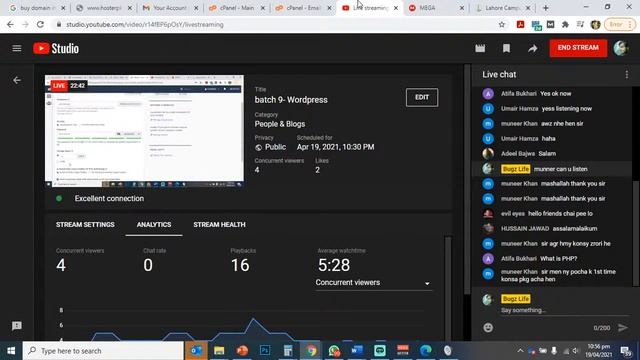Click the EDIT button for stream details
The height and width of the screenshot is (360, 640).
[422, 97]
